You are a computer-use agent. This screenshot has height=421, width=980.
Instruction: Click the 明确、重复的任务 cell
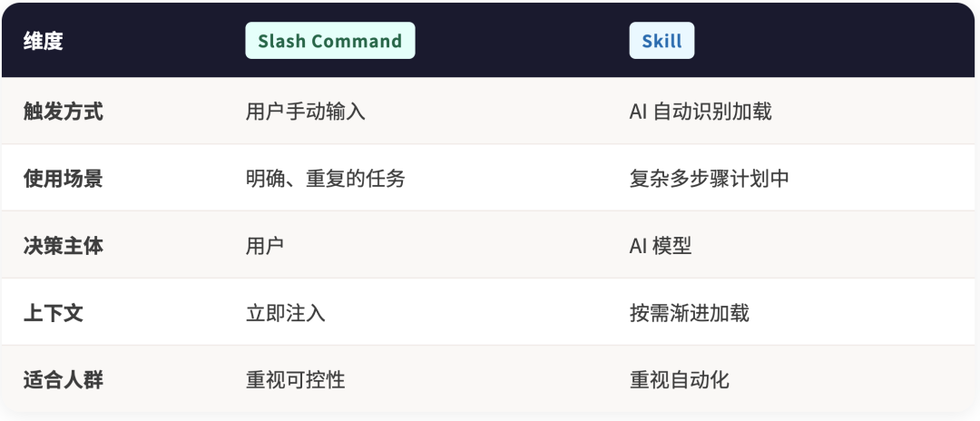click(325, 178)
